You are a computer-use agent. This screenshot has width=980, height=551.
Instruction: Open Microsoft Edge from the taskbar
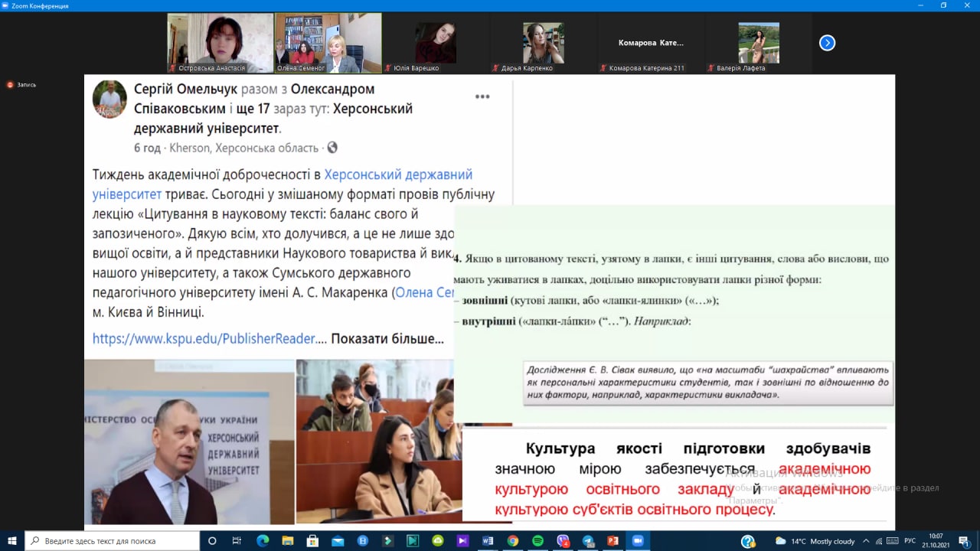tap(262, 541)
